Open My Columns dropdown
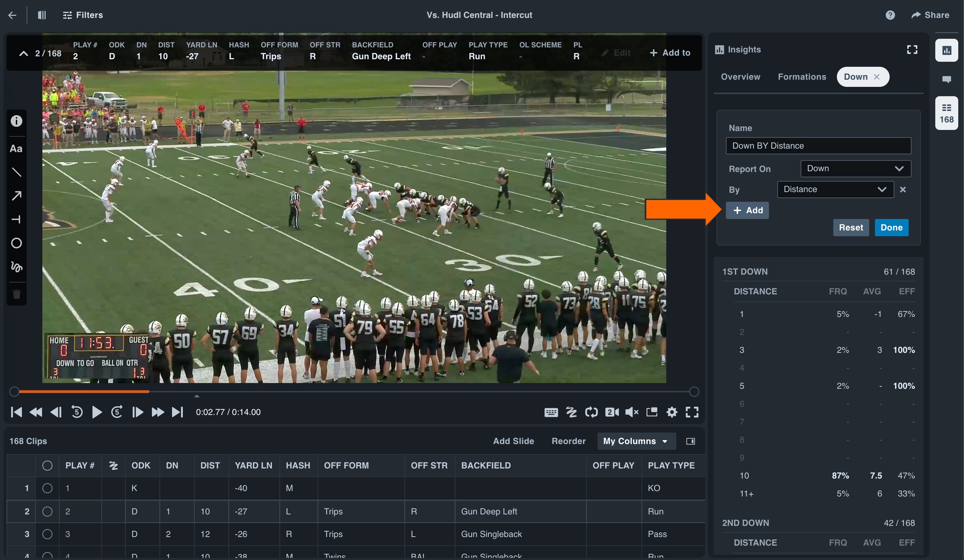 [636, 441]
